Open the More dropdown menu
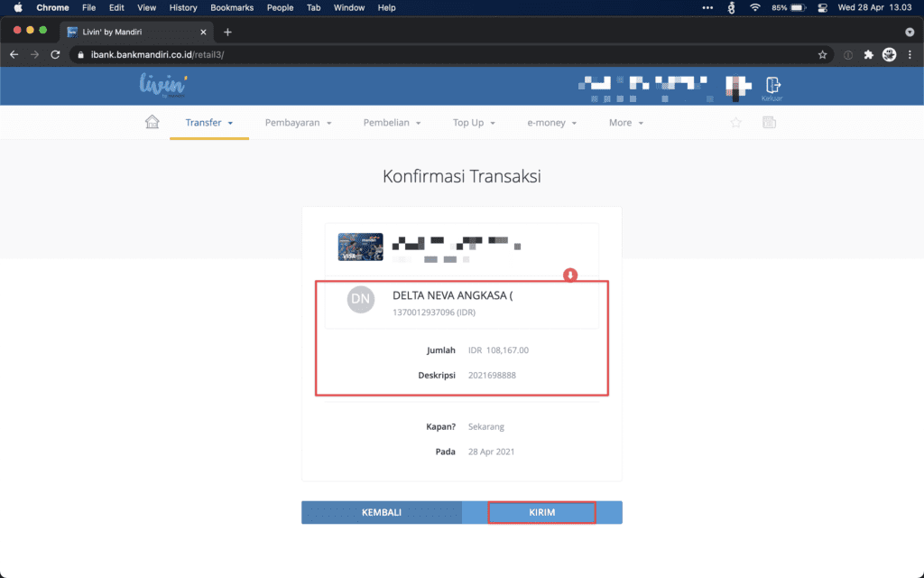 [625, 123]
